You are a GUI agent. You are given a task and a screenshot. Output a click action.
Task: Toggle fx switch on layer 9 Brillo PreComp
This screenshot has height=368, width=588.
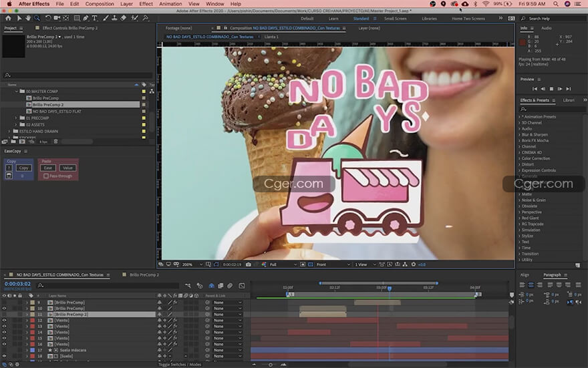pos(175,303)
